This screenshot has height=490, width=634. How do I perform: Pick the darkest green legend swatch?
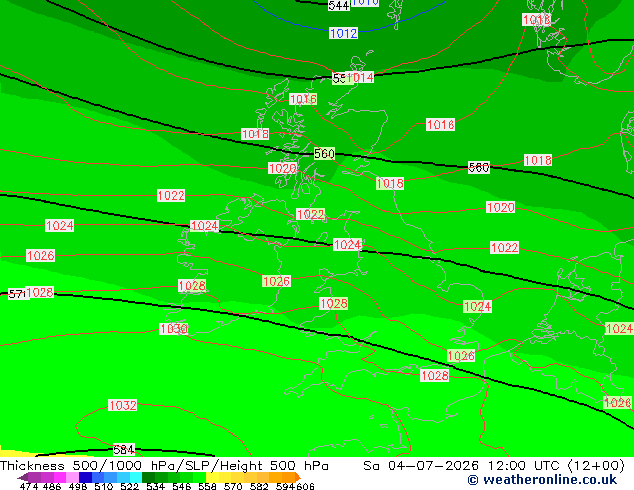(x=148, y=477)
